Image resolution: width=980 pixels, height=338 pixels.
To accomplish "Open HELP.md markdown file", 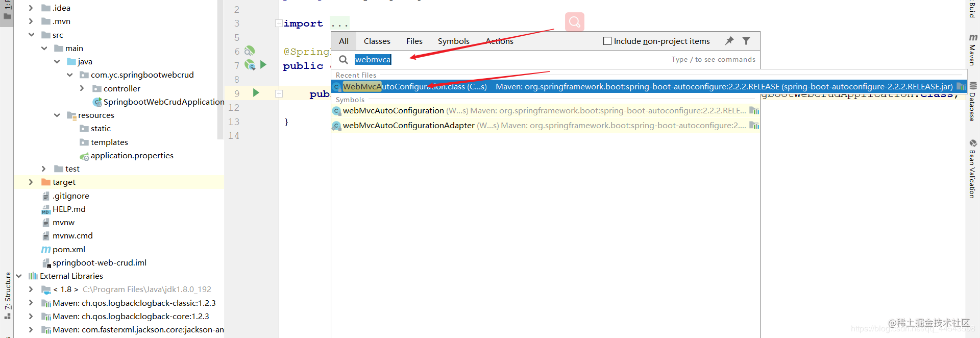I will click(69, 209).
